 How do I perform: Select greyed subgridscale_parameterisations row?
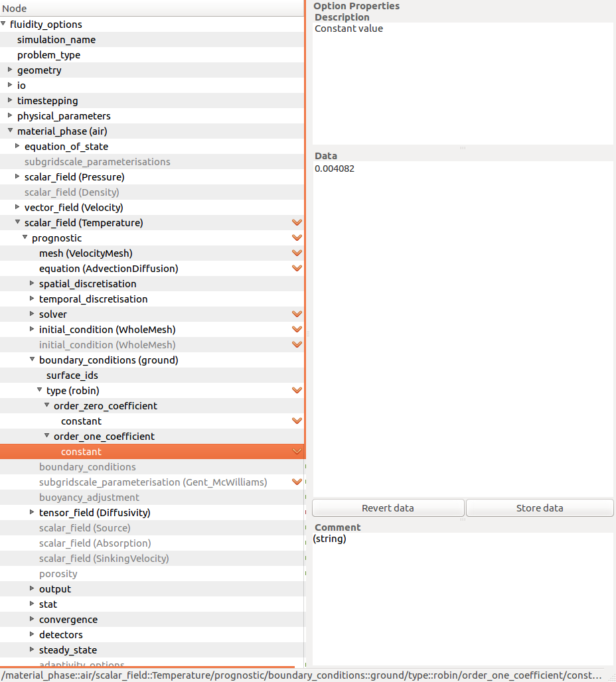152,162
